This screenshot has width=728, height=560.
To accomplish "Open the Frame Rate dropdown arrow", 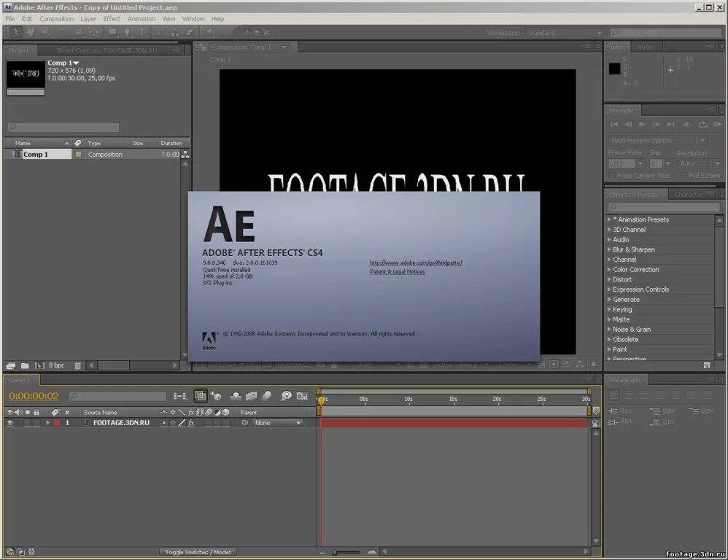I will tap(640, 163).
